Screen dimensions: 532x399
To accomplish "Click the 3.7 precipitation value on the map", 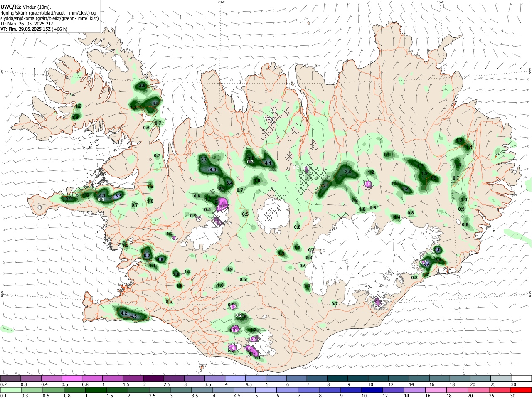I will coord(204,159).
